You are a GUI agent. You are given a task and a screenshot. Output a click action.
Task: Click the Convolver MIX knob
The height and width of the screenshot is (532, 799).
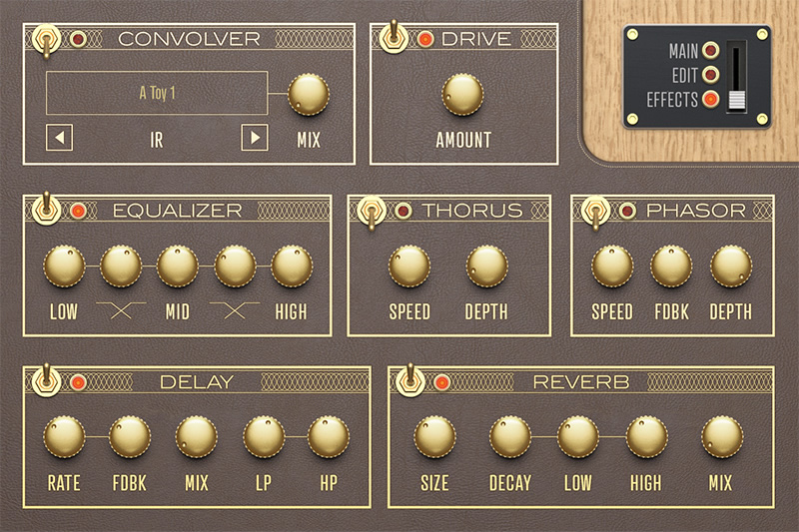tap(309, 95)
